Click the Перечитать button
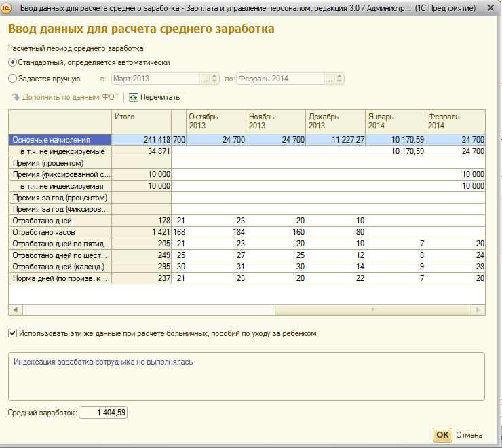The width and height of the screenshot is (502, 448). coord(154,98)
